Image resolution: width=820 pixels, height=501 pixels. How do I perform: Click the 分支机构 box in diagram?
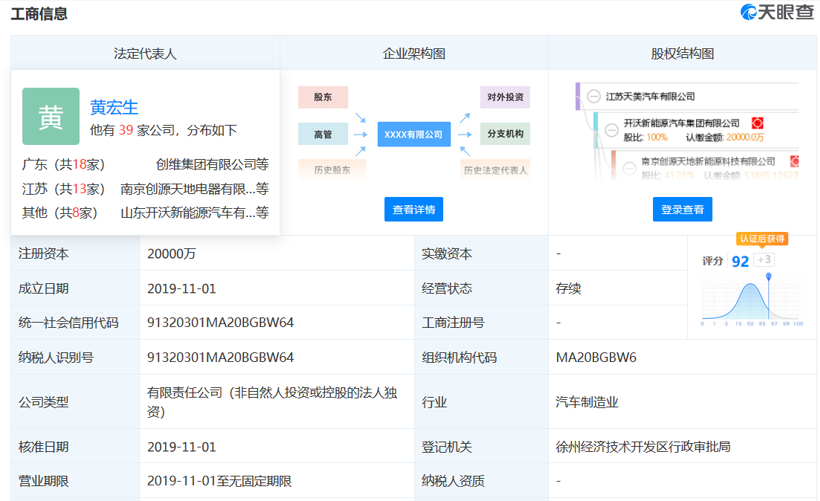(505, 134)
